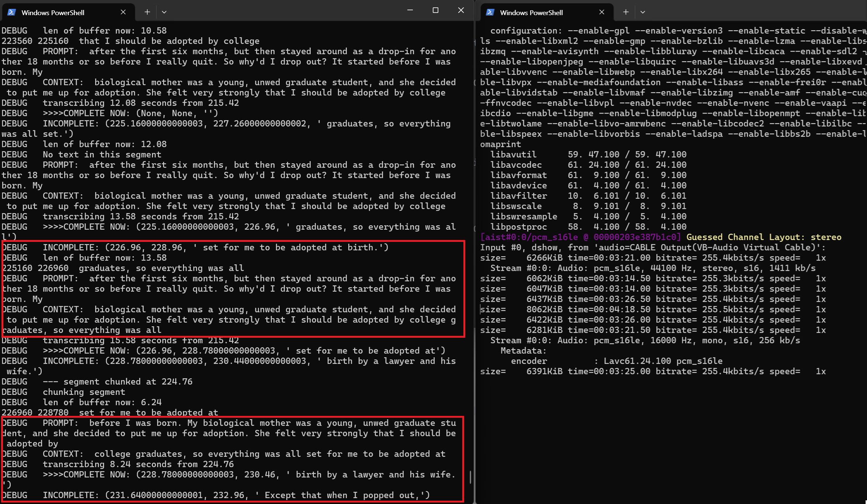Click the 'segment chunked at 224.76' debug line
Image resolution: width=867 pixels, height=504 pixels.
118,382
